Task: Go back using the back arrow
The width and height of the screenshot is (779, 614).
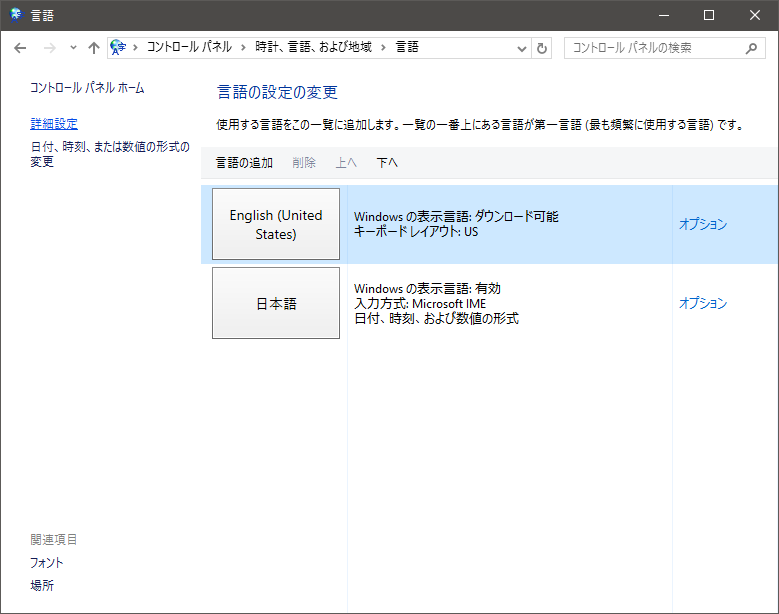Action: pos(20,48)
